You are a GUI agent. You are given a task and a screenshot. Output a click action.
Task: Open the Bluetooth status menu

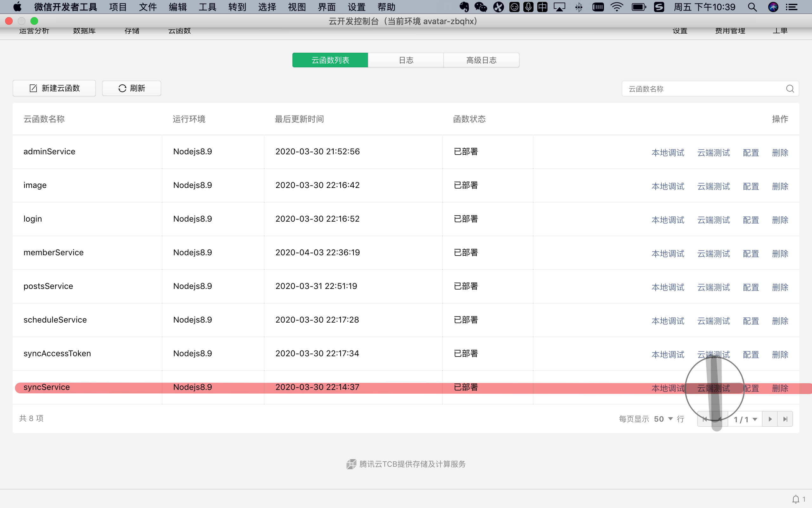579,7
